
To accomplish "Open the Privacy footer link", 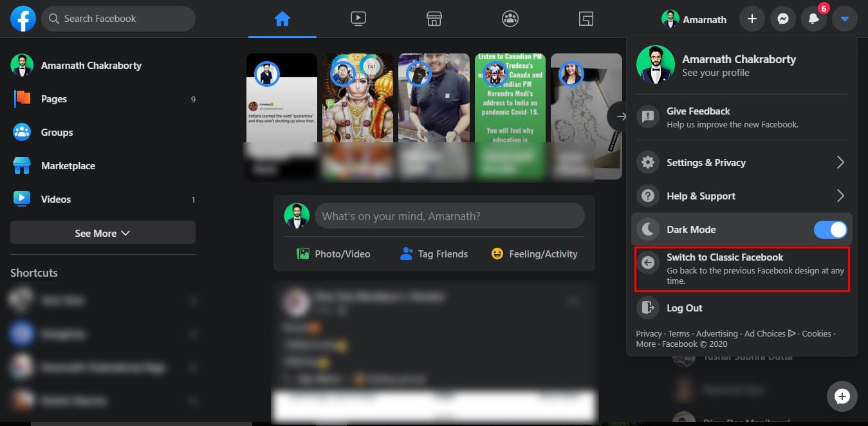I will pyautogui.click(x=649, y=334).
